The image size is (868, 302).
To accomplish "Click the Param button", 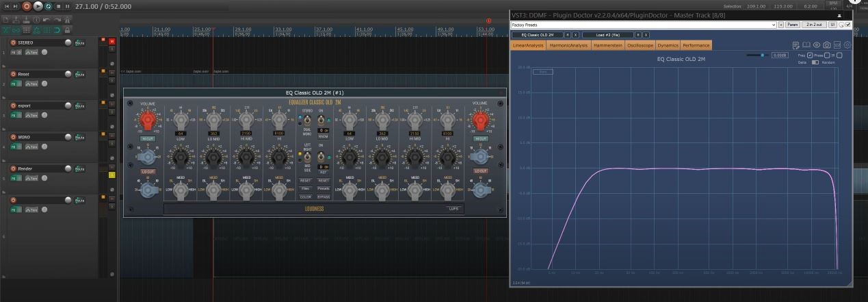I will click(792, 25).
